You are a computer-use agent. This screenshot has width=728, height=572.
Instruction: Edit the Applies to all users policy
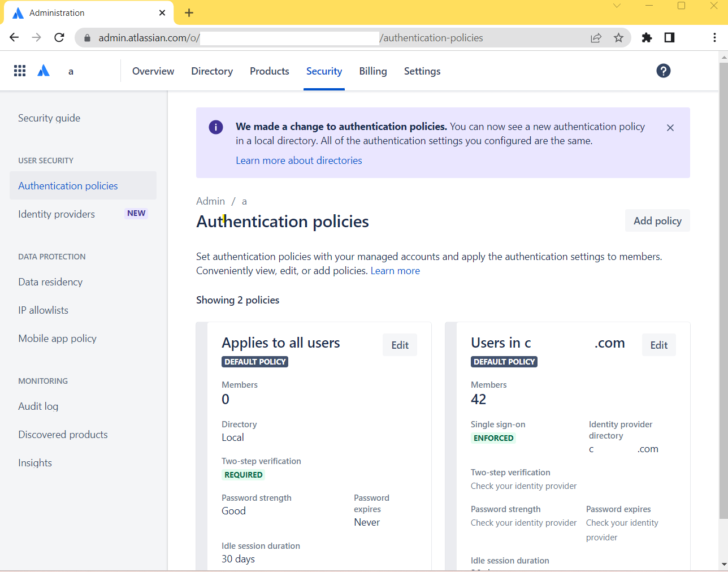400,345
